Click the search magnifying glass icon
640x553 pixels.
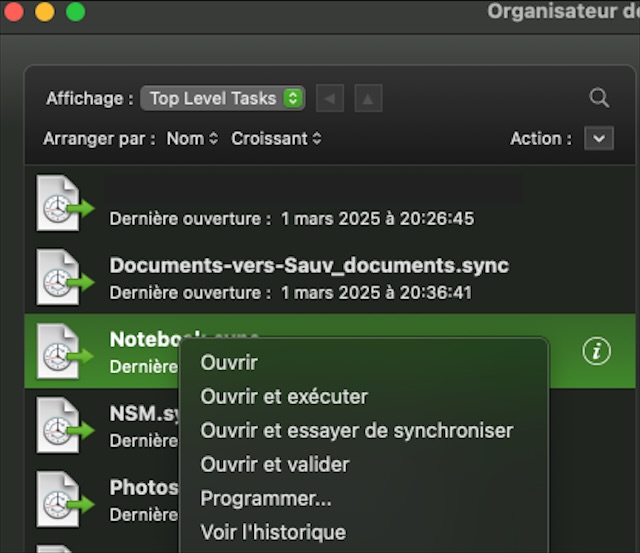tap(598, 98)
